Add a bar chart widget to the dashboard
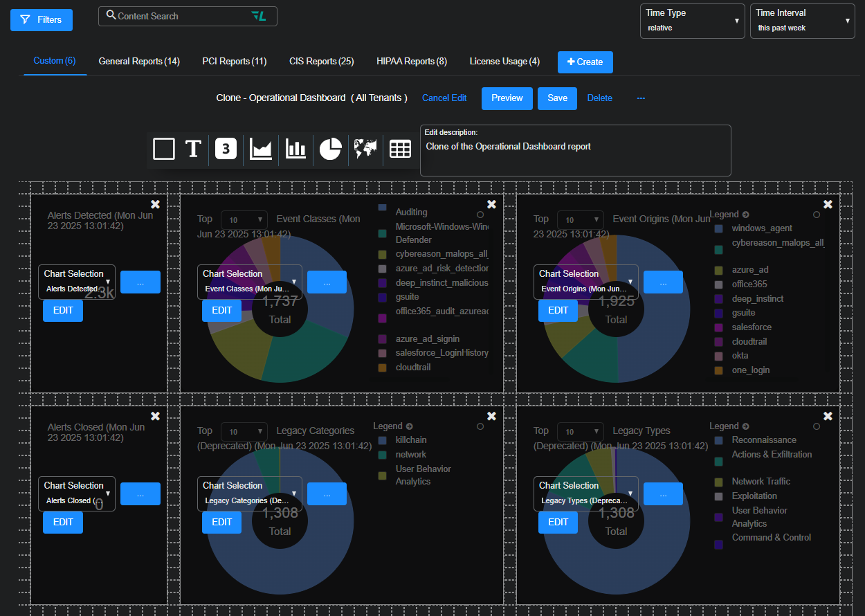This screenshot has height=616, width=865. pyautogui.click(x=295, y=149)
